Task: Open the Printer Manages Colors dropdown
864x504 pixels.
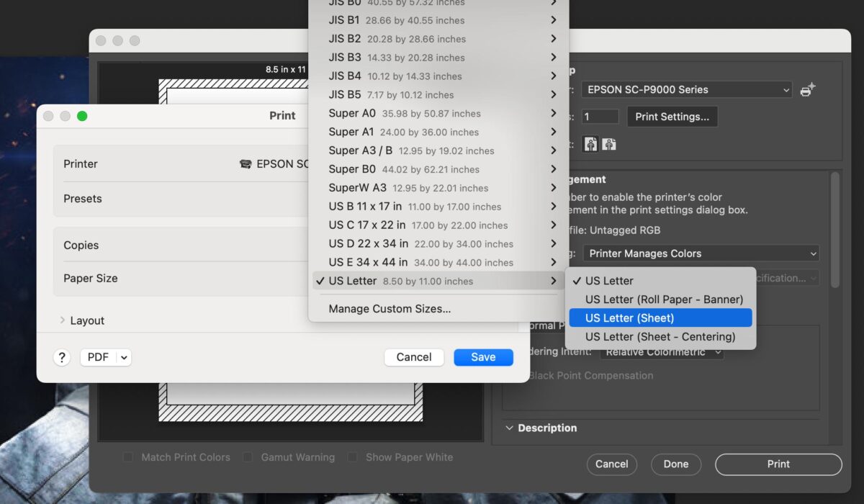Action: 701,253
